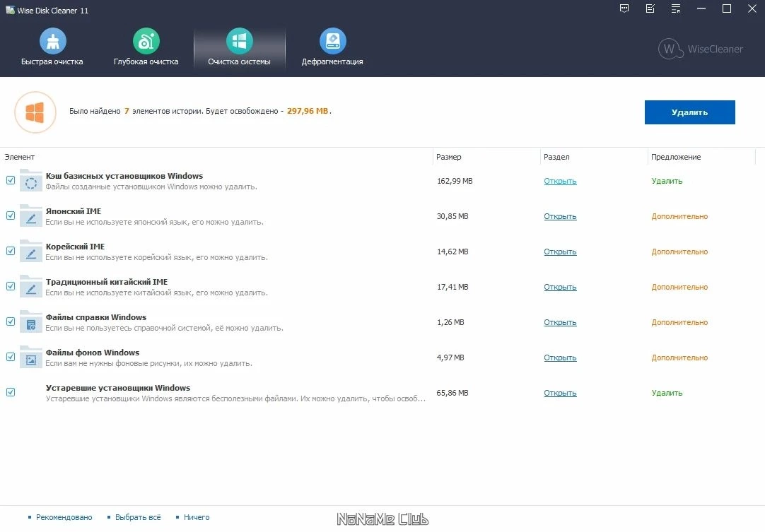The width and height of the screenshot is (765, 532).
Task: Click Открыть for Файлы справки Windows
Action: [560, 322]
